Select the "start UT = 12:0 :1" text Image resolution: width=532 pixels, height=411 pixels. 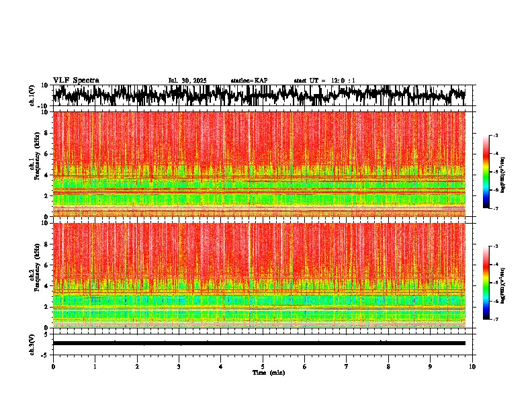point(324,81)
